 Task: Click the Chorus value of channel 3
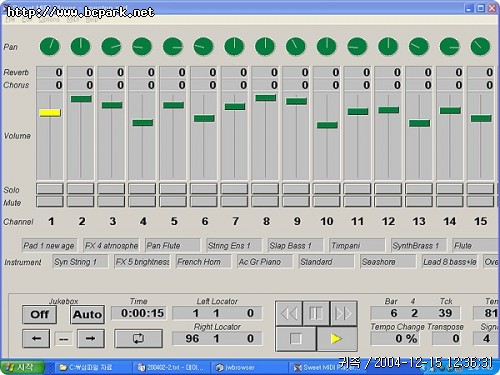111,85
